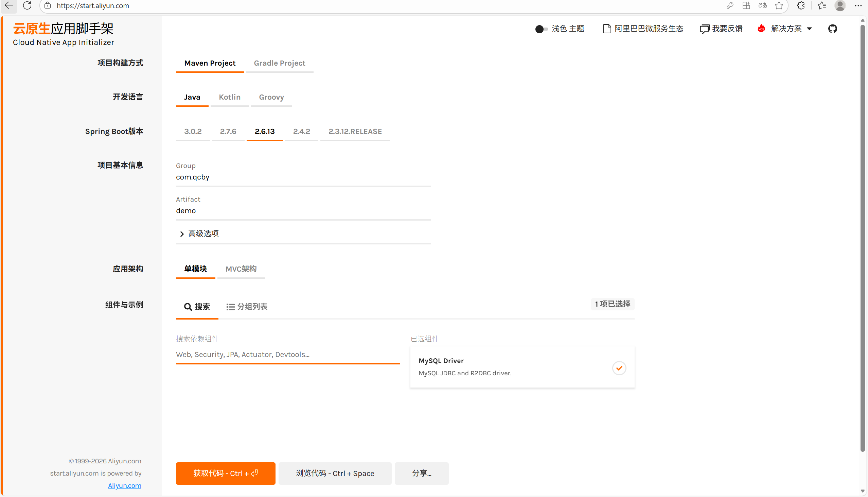Switch to Gradle Project tab
Screen dimensions: 868x497
pyautogui.click(x=279, y=63)
